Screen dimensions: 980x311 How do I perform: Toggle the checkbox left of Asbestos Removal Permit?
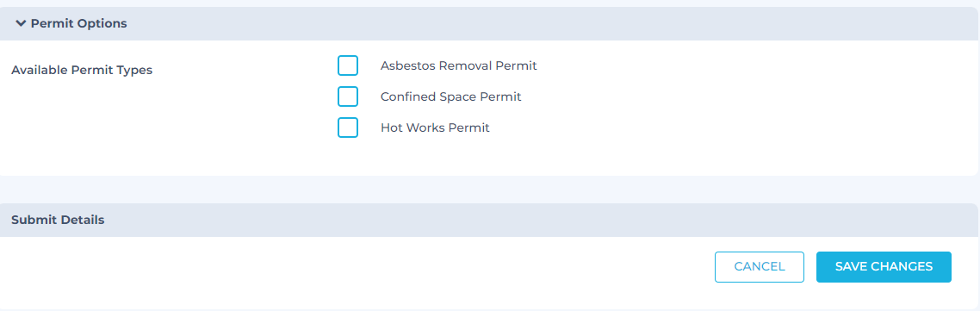348,65
